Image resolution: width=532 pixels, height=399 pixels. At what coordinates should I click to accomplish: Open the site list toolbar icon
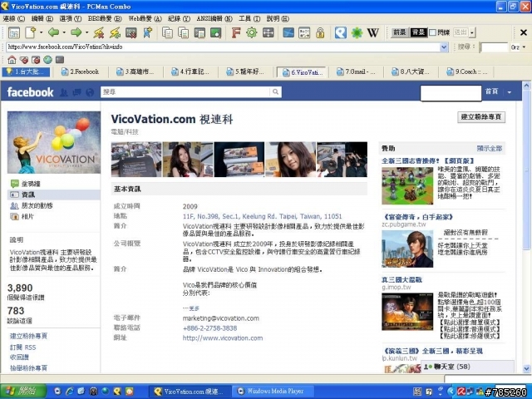(14, 32)
